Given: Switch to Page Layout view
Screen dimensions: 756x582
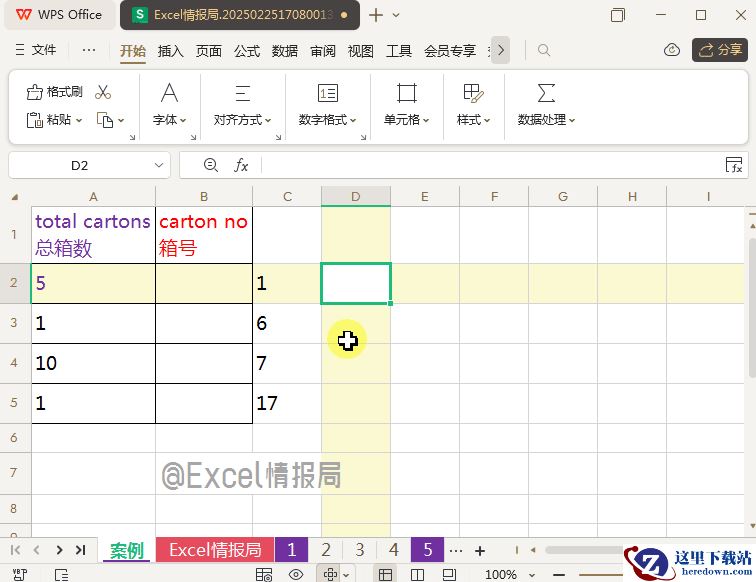Looking at the screenshot, I should click(449, 575).
